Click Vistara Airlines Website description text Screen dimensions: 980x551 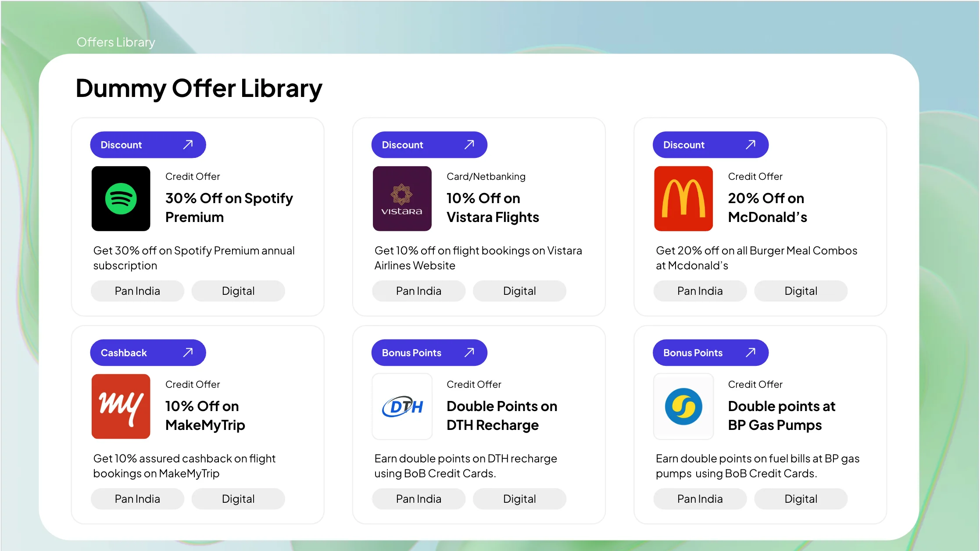coord(478,258)
